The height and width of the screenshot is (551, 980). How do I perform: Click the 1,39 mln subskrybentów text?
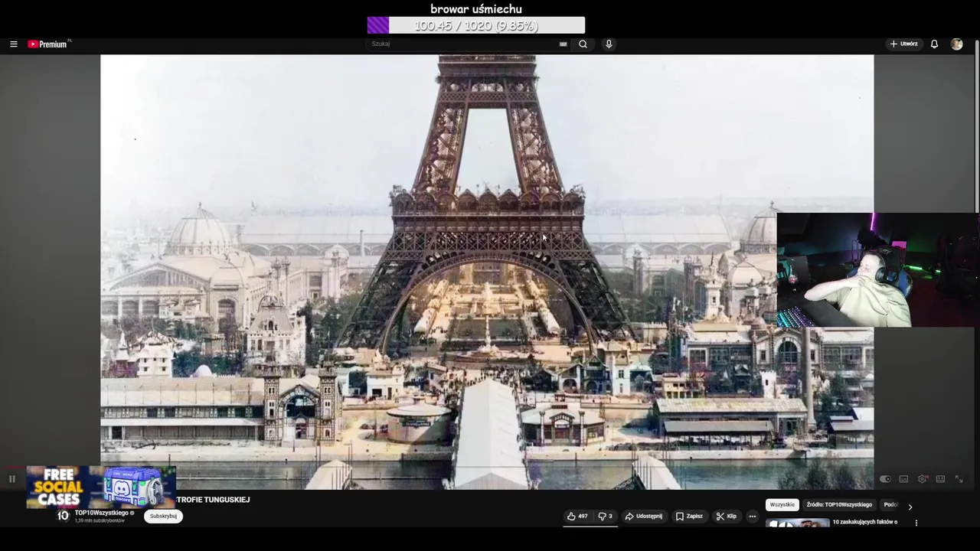100,520
